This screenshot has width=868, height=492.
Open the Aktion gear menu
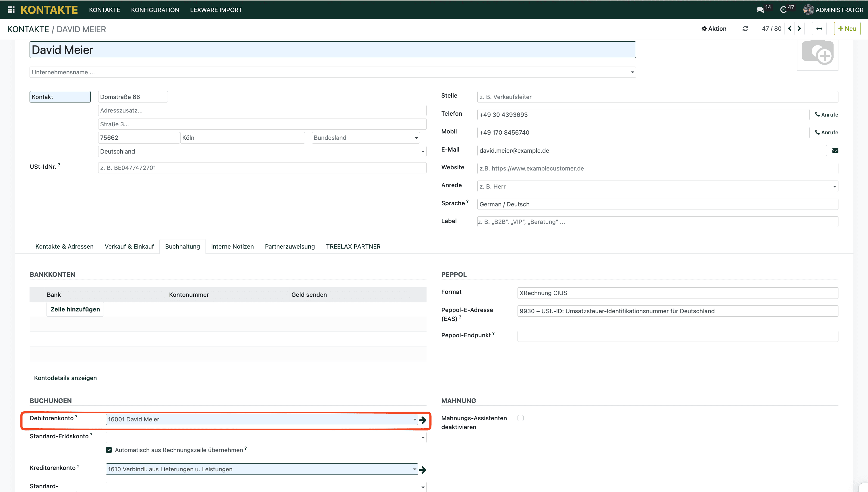[714, 29]
